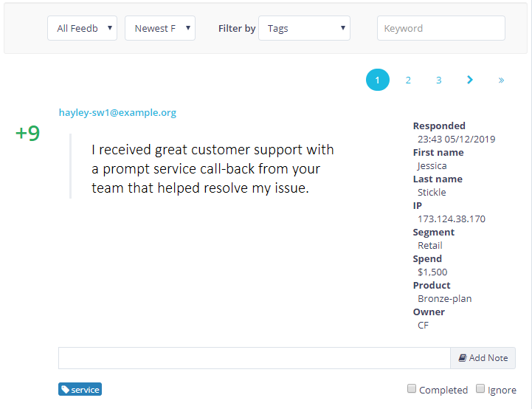Click the Keyword search field

[441, 28]
